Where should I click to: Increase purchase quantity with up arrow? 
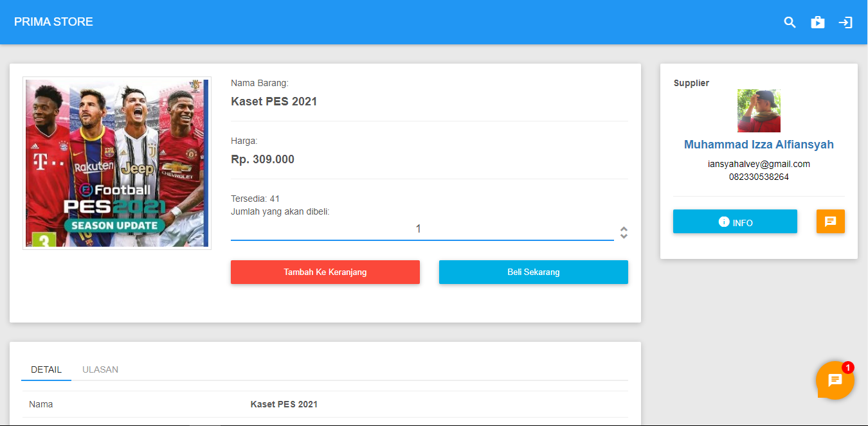click(624, 229)
